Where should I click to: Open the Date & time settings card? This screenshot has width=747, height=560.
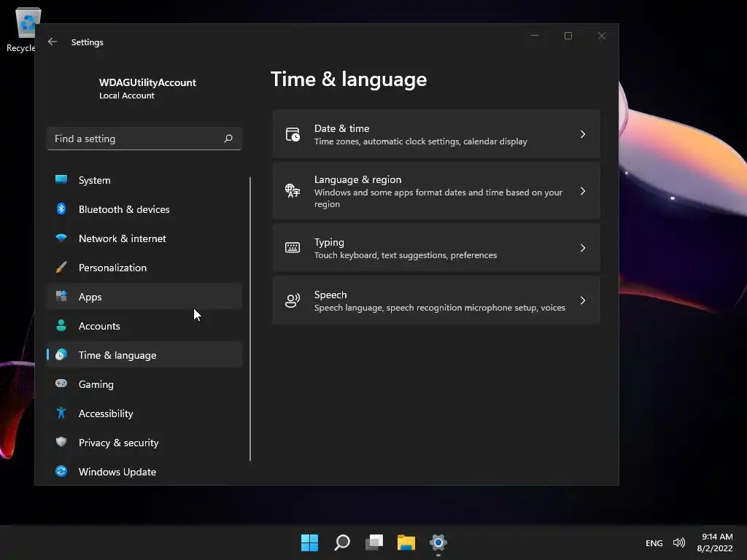click(x=436, y=134)
